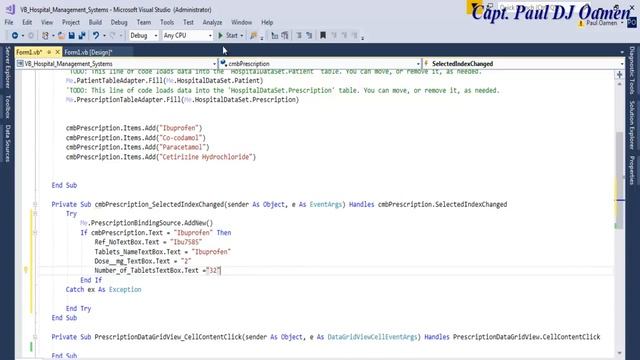
Task: Open the Any CPU platform dropdown
Action: (x=187, y=36)
